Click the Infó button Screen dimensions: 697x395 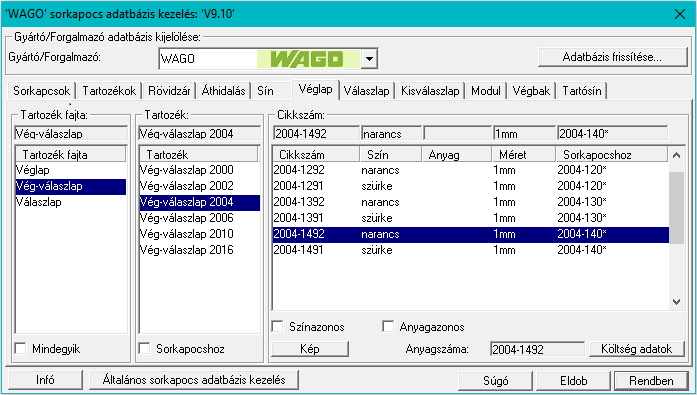click(45, 380)
